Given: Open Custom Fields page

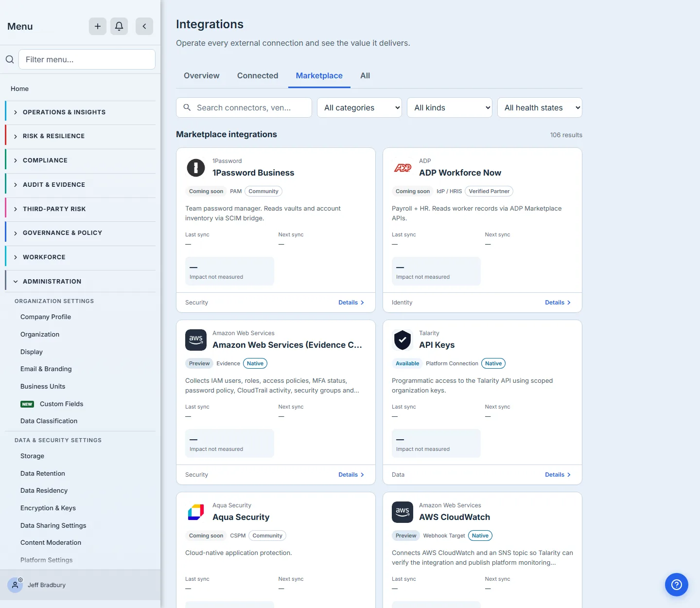Looking at the screenshot, I should coord(61,404).
